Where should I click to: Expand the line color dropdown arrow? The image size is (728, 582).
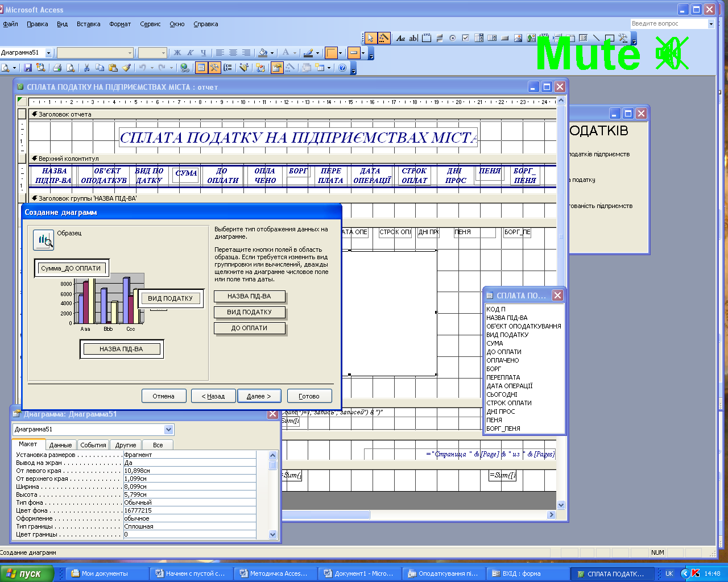point(317,53)
